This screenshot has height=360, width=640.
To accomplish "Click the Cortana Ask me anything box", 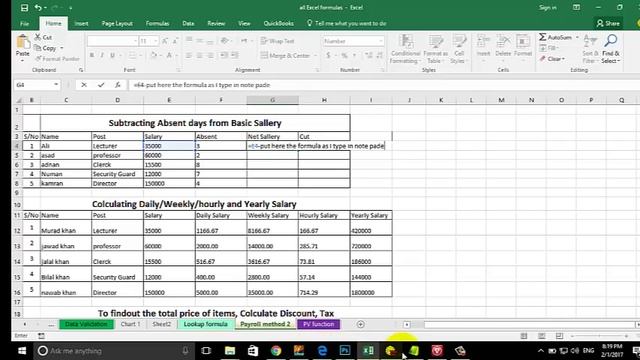I will [x=113, y=351].
